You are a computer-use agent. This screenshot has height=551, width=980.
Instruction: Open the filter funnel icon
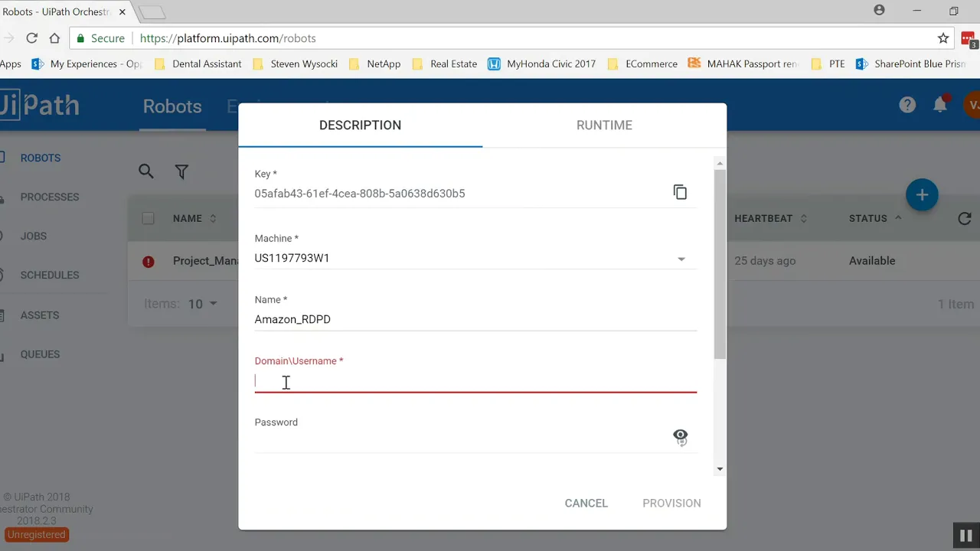pyautogui.click(x=181, y=171)
